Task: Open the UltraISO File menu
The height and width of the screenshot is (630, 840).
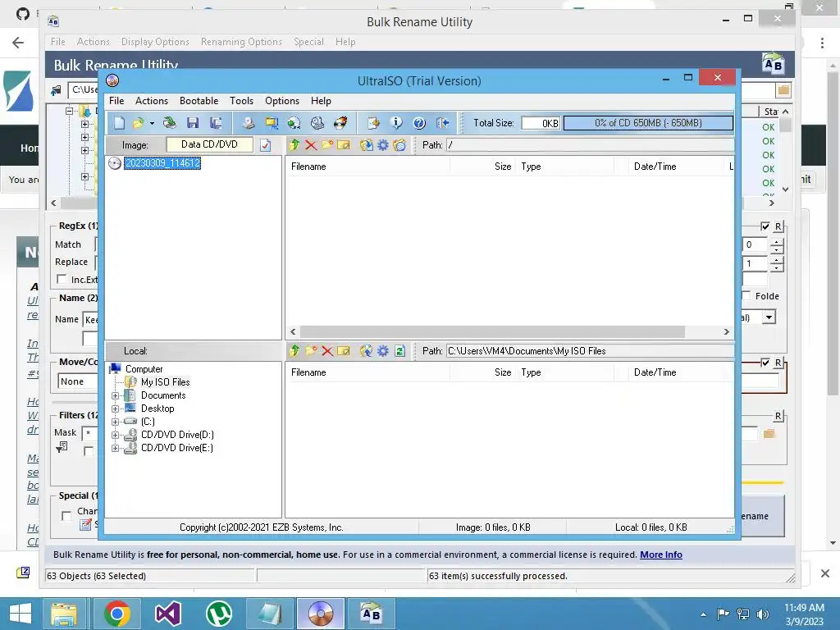Action: tap(116, 101)
